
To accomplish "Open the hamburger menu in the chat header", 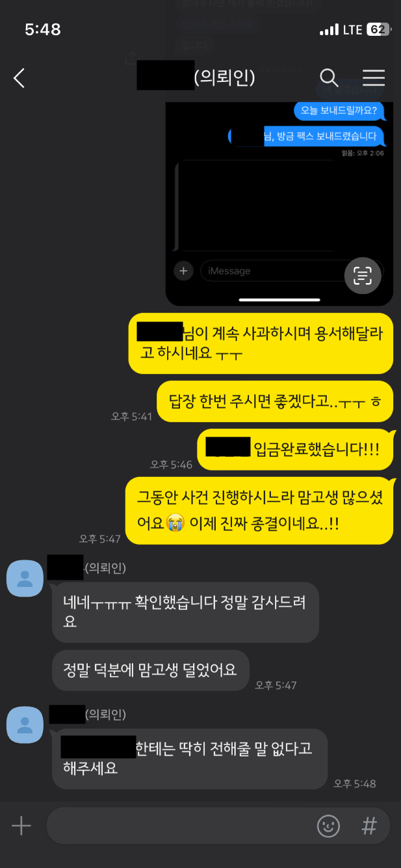I will click(374, 78).
